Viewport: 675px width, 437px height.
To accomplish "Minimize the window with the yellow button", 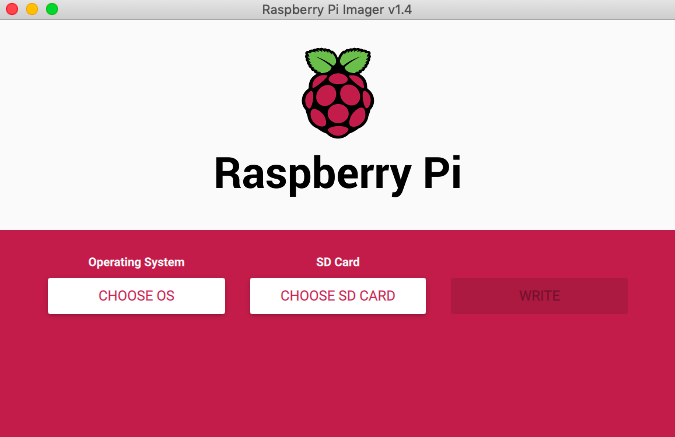I will pyautogui.click(x=32, y=9).
